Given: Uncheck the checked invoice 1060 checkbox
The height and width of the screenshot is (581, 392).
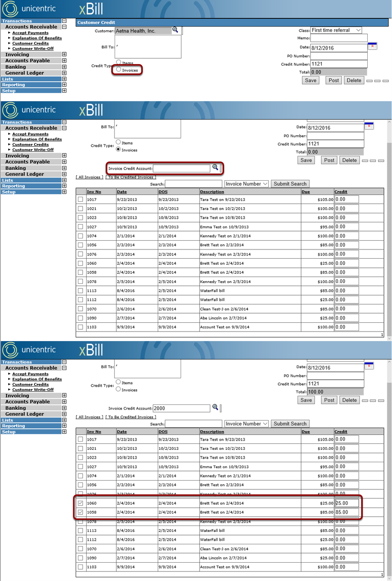Looking at the screenshot, I should pyautogui.click(x=81, y=503).
